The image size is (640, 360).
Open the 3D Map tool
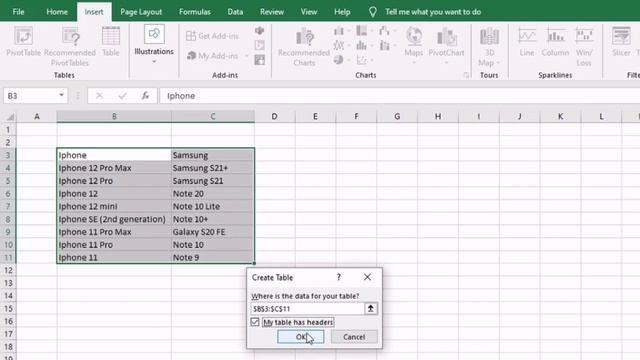click(489, 47)
